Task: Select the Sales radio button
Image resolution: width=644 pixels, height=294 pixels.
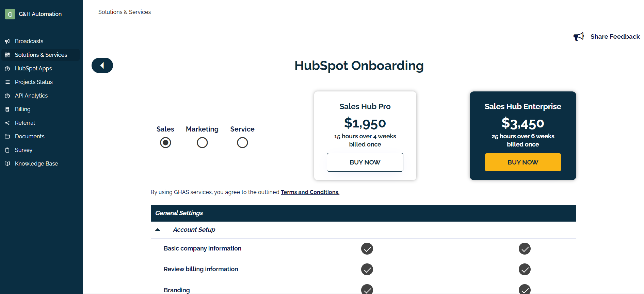Action: pyautogui.click(x=165, y=142)
